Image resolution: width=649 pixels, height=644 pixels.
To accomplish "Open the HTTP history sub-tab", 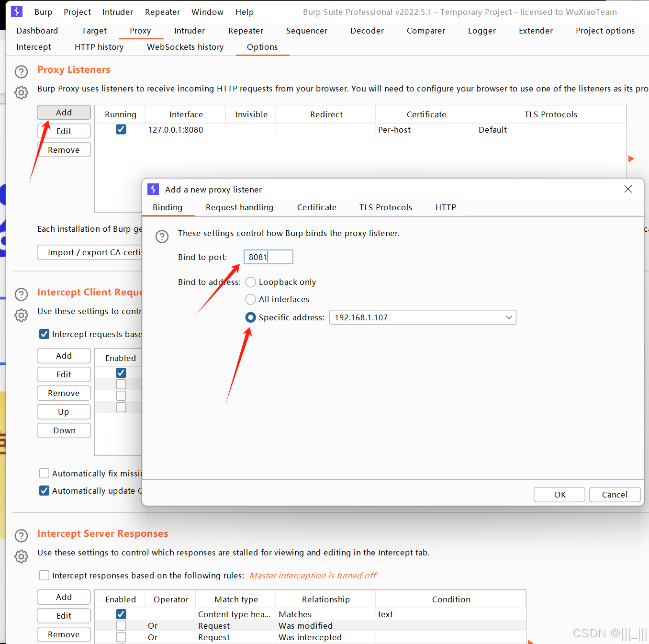I will 99,47.
